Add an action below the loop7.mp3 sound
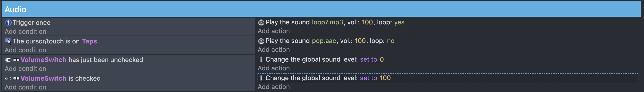The width and height of the screenshot is (644, 92). pos(274,31)
